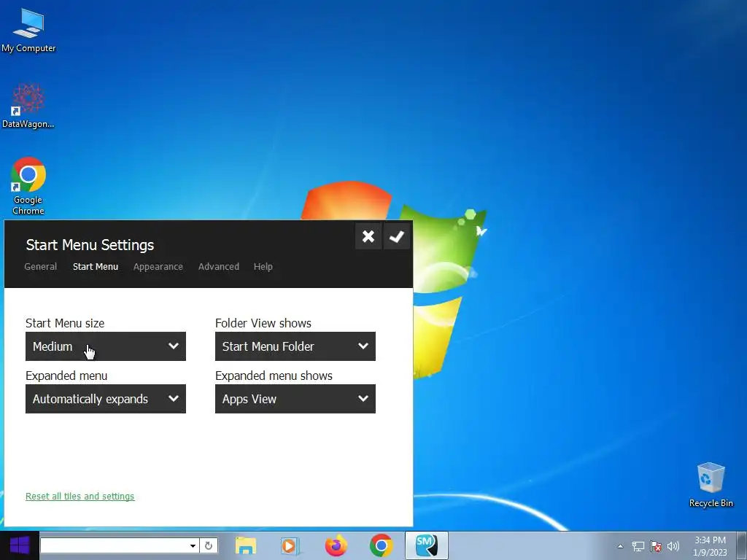Open Expanded menu dropdown set to Automatically expands
Viewport: 747px width, 560px height.
(x=106, y=399)
